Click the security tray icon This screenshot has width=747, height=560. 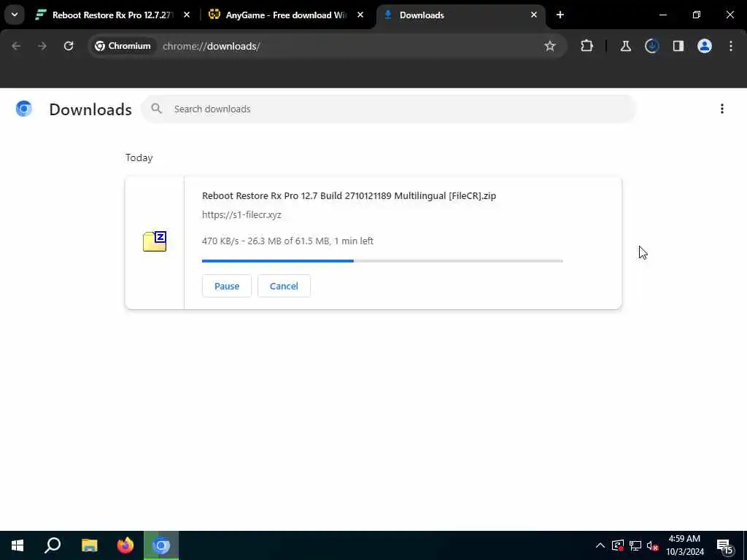[x=617, y=545]
